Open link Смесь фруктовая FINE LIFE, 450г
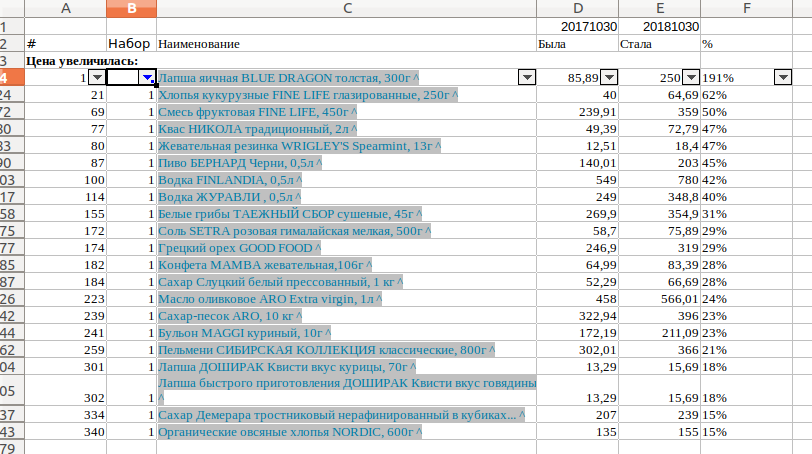 (257, 112)
